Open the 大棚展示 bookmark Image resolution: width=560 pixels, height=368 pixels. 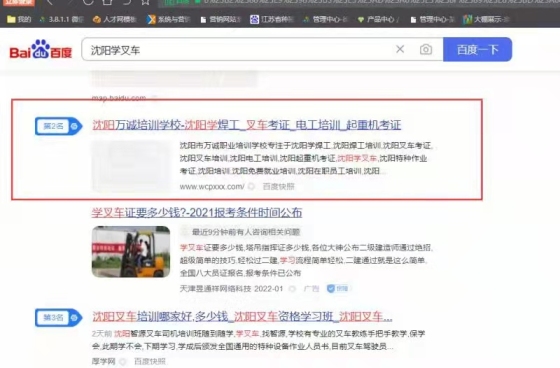pyautogui.click(x=486, y=19)
